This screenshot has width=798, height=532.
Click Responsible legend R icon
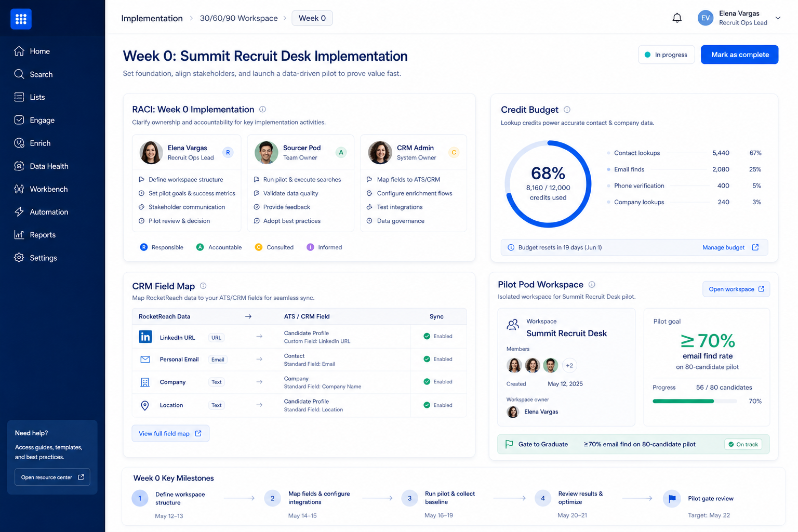[144, 247]
